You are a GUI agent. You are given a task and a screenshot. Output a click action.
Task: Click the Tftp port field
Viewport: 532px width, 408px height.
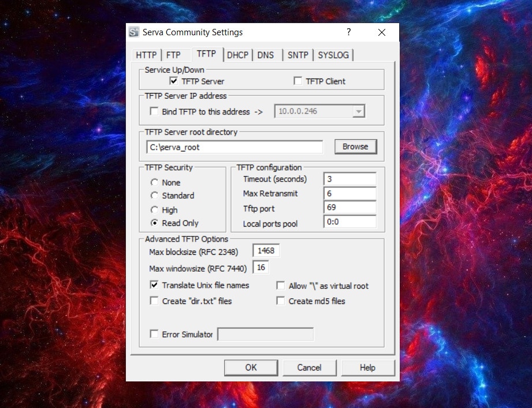click(x=350, y=207)
